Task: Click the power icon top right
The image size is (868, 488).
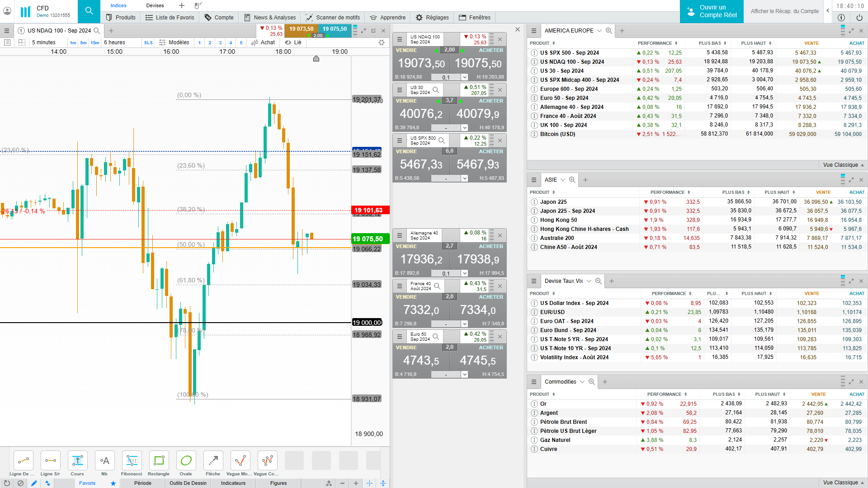Action: (859, 18)
